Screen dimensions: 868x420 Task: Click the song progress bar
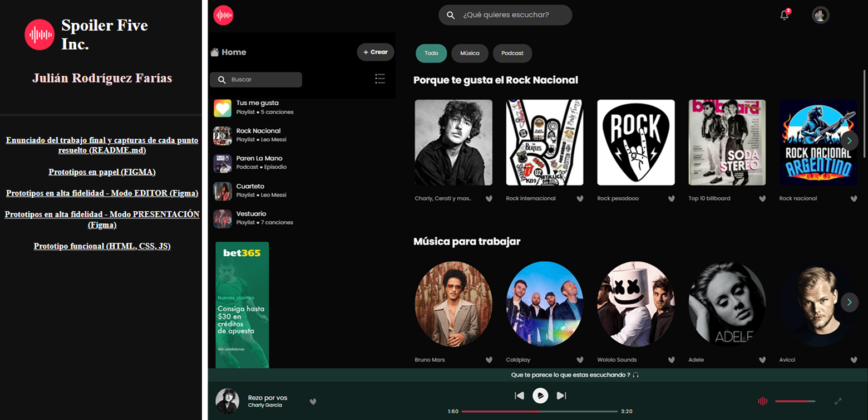tap(540, 411)
